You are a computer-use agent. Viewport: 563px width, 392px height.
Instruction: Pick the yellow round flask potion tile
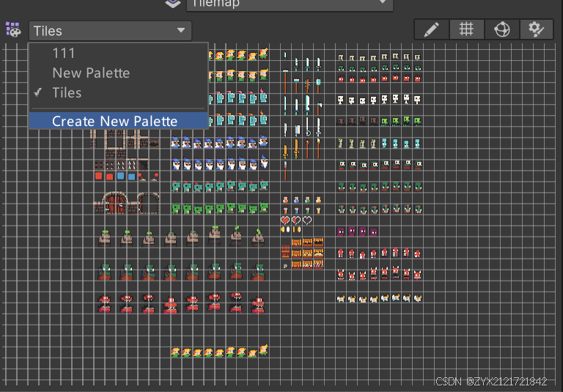[x=318, y=199]
